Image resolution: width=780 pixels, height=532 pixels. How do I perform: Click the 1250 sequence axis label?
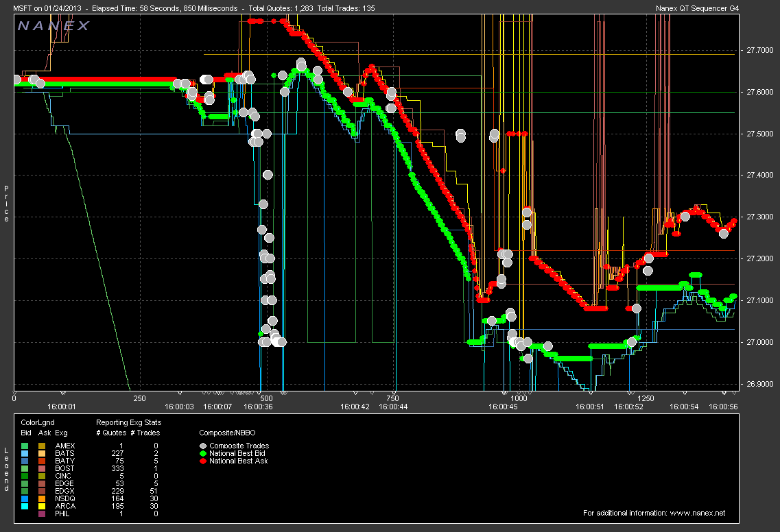pos(646,398)
